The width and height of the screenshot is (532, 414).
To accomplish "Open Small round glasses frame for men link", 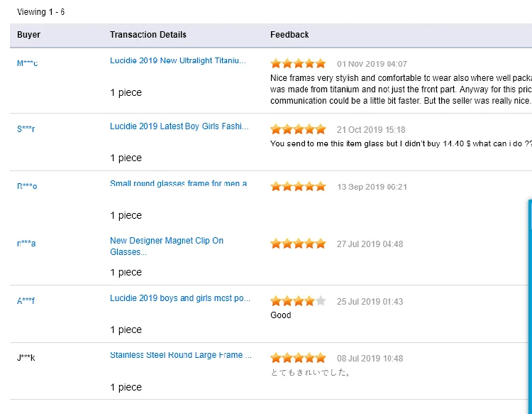I will tap(178, 183).
